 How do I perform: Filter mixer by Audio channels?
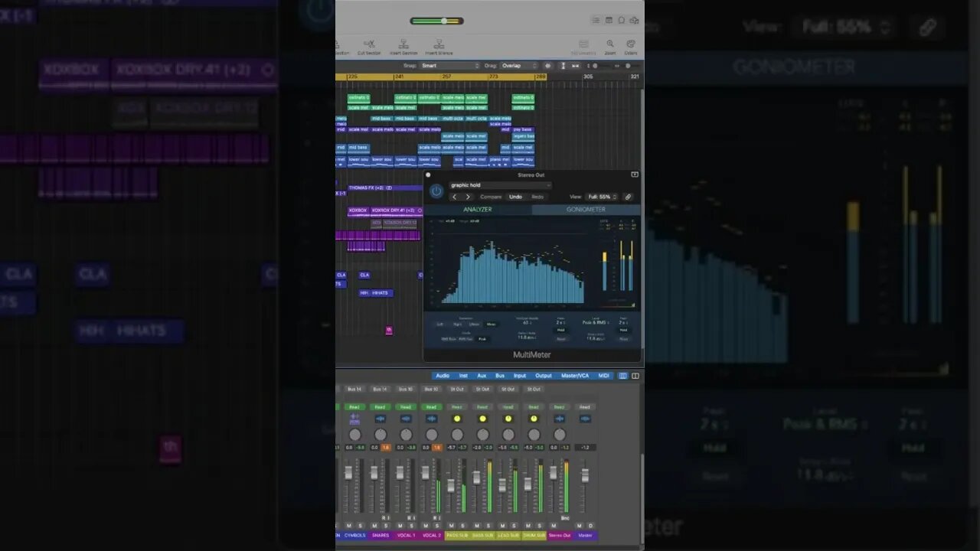(x=443, y=376)
